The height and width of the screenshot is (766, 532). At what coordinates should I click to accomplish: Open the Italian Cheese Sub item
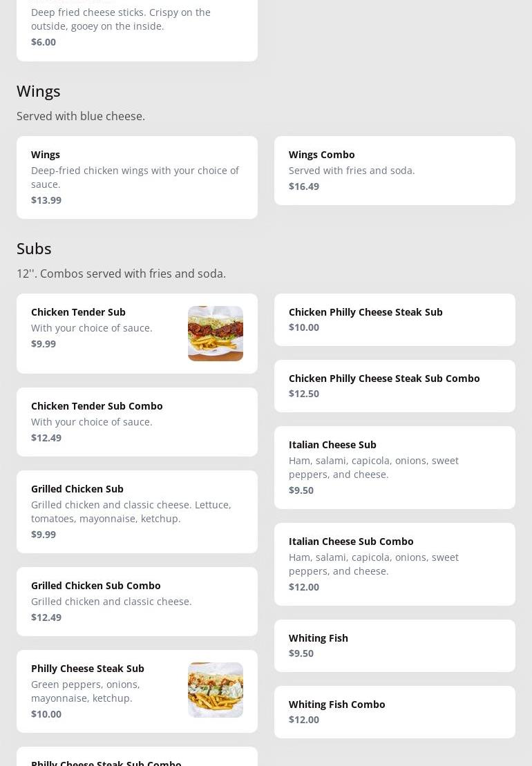coord(395,468)
